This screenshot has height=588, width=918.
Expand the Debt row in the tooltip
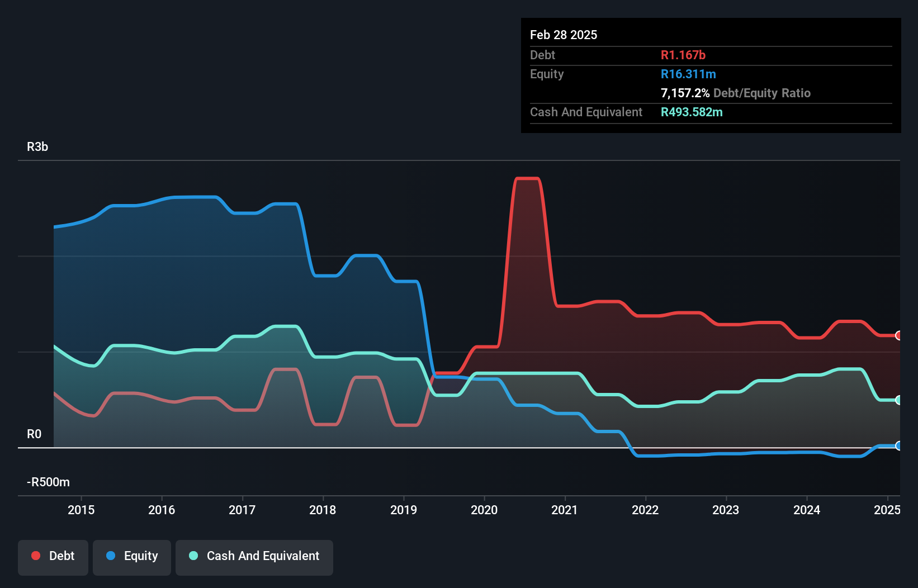(x=542, y=55)
